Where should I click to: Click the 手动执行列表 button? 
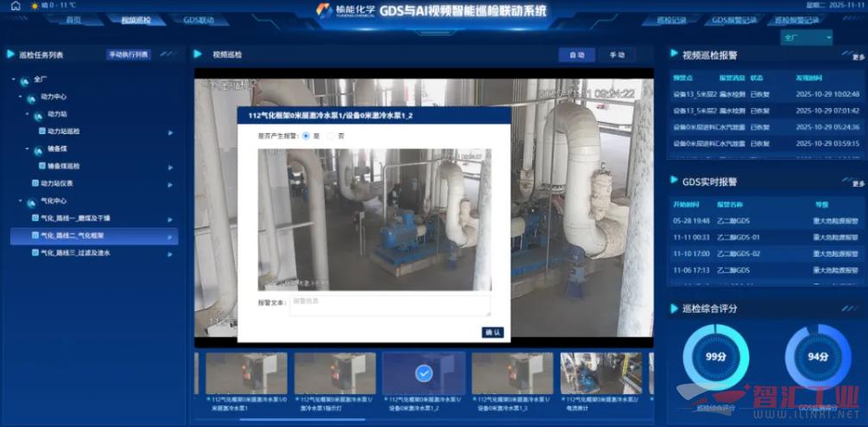point(128,54)
